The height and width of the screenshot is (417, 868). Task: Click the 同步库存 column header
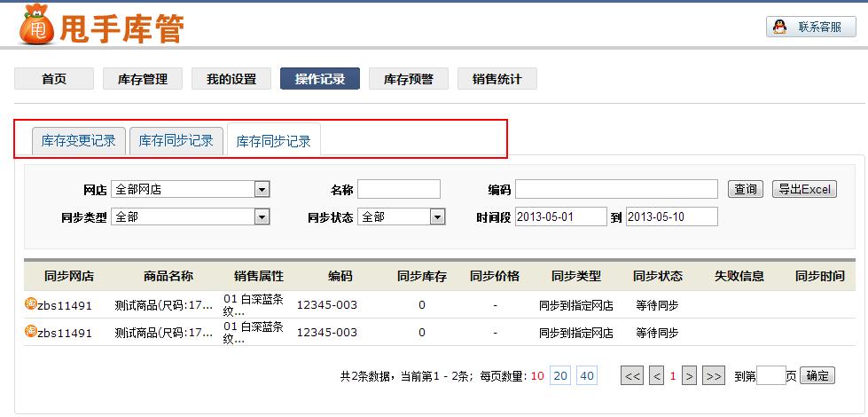(422, 276)
